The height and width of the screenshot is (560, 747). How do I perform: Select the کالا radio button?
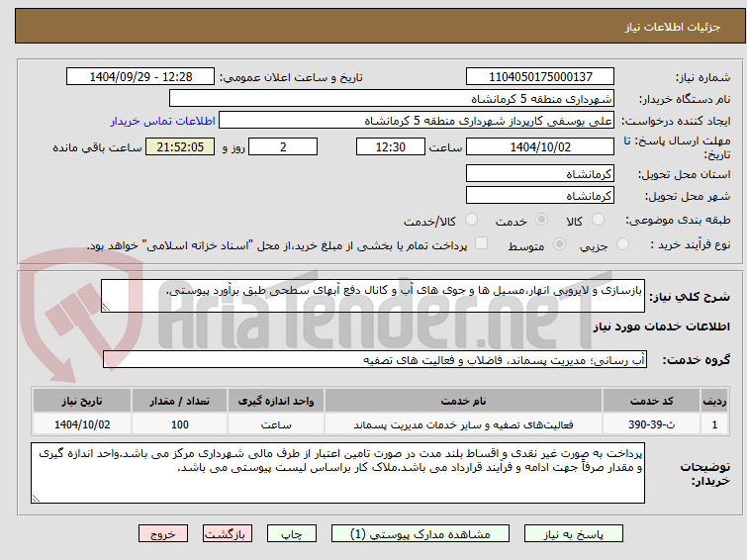coord(598,220)
